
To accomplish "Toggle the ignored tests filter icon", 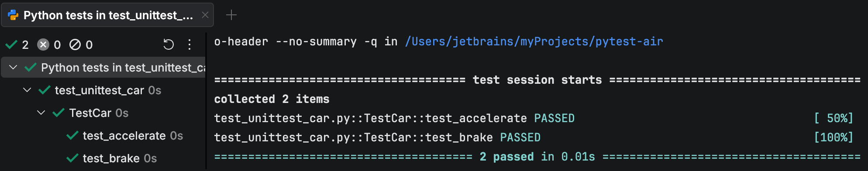I will point(75,44).
